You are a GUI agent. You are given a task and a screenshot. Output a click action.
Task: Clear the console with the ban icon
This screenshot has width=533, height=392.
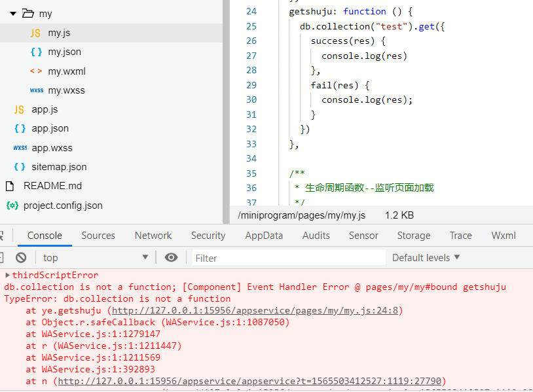click(x=21, y=257)
